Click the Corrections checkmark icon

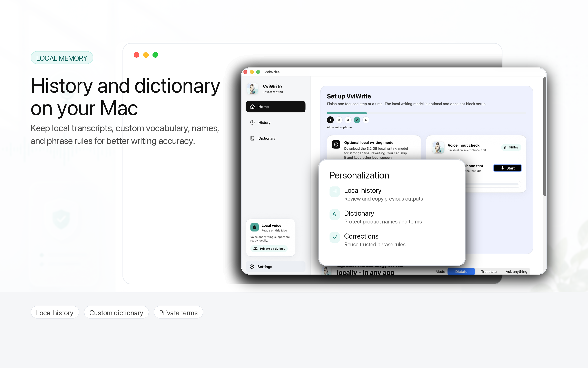(x=334, y=237)
